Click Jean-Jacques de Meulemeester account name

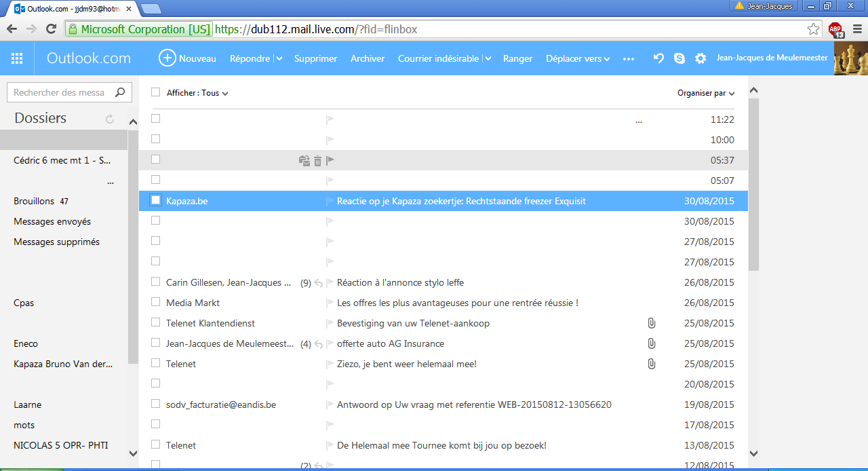pos(772,58)
